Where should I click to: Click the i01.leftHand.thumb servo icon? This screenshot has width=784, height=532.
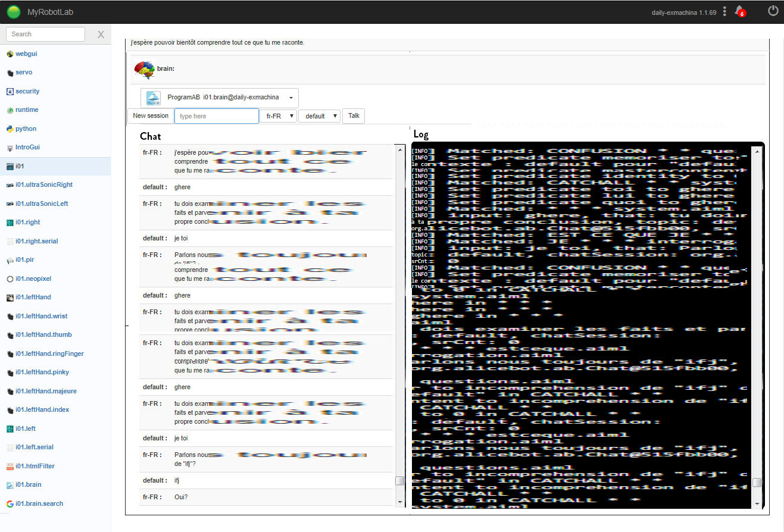click(10, 335)
